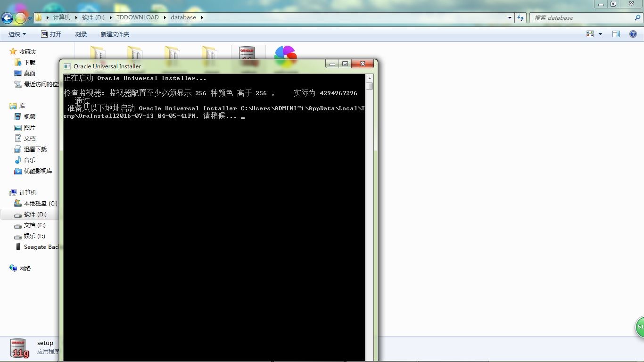Click the 计算机 icon in navigation pane

pyautogui.click(x=13, y=192)
